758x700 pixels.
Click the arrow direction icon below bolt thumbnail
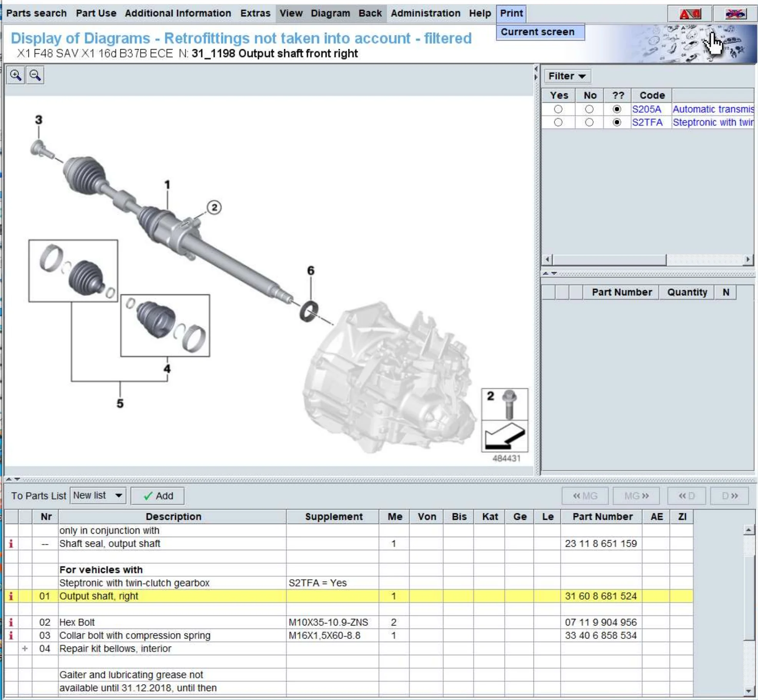pyautogui.click(x=505, y=436)
